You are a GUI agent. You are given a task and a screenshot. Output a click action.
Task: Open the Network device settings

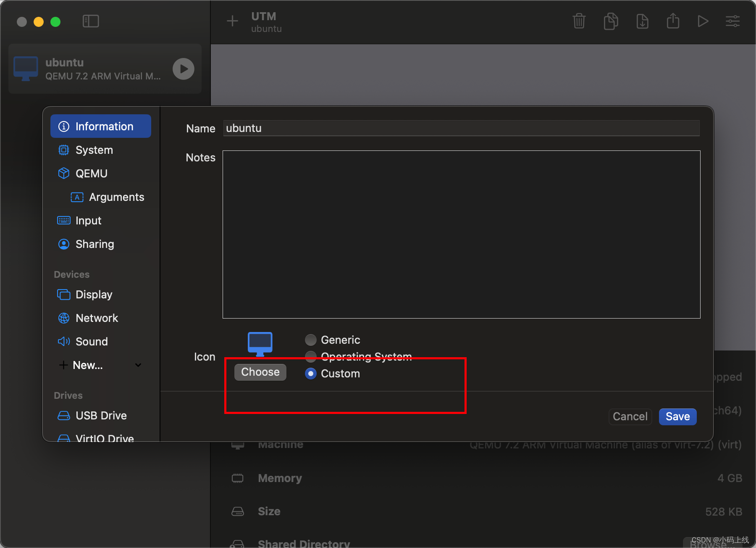pos(101,318)
